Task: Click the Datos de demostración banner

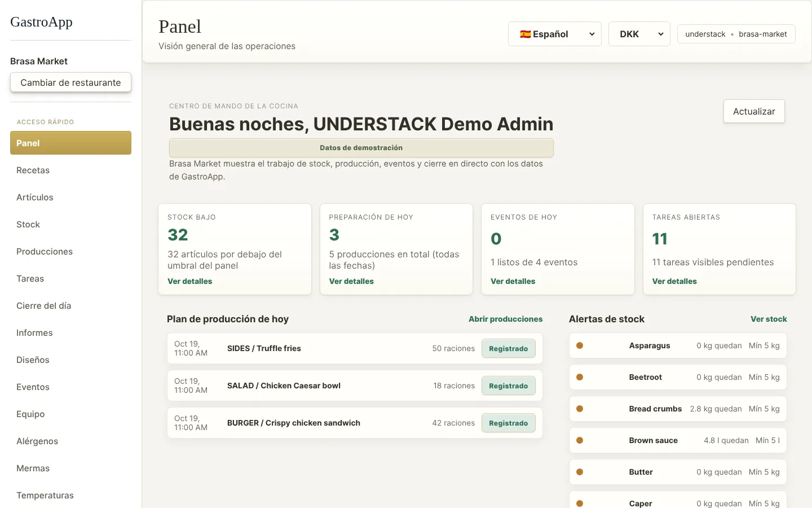Action: pos(361,147)
